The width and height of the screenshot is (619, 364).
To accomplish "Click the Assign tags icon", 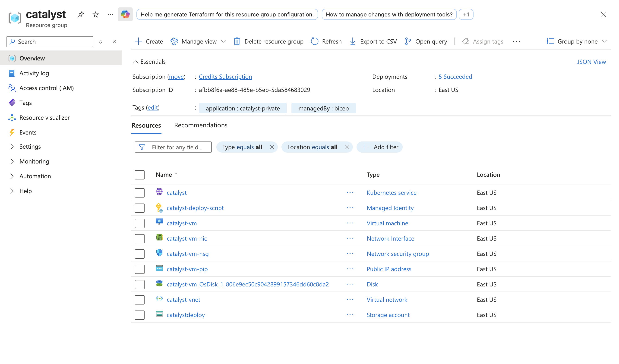I will (466, 41).
